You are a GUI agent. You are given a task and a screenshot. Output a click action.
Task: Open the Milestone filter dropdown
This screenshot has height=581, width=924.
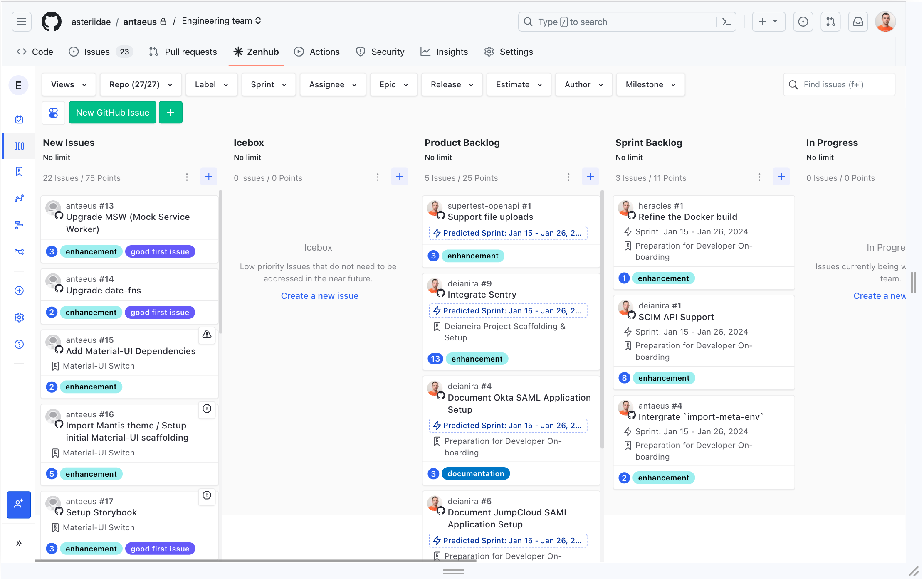tap(651, 85)
